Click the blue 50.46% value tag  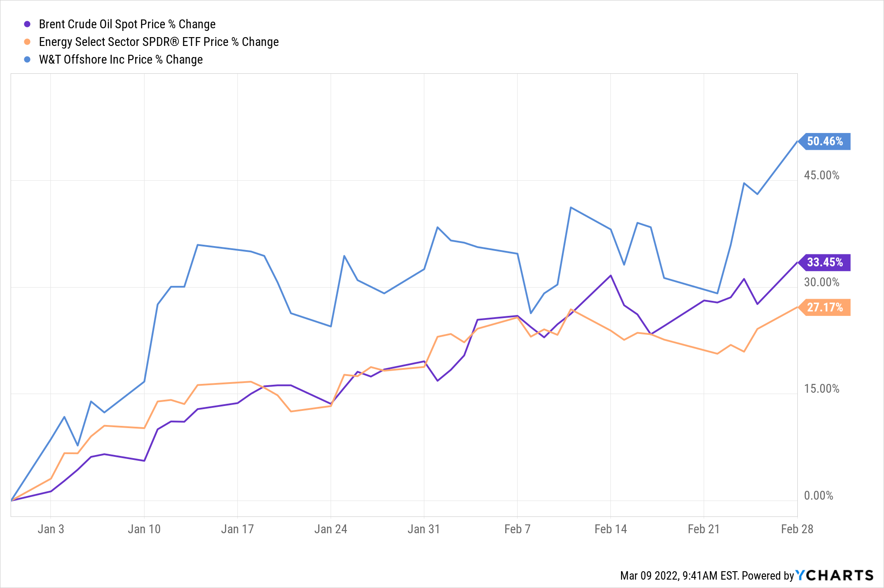pos(825,141)
